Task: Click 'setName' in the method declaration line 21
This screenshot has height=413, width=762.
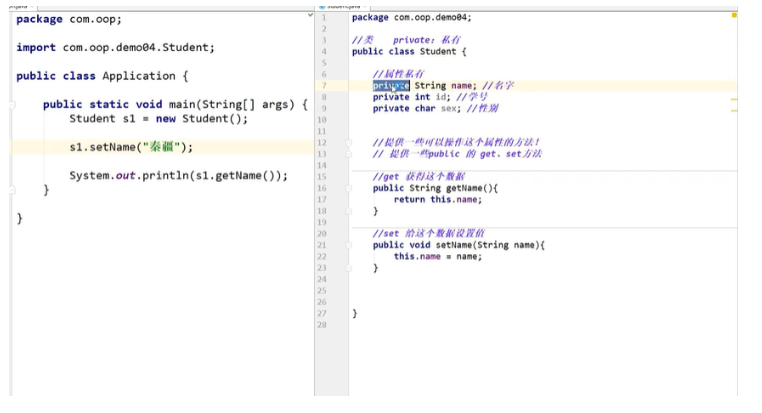Action: coord(454,245)
